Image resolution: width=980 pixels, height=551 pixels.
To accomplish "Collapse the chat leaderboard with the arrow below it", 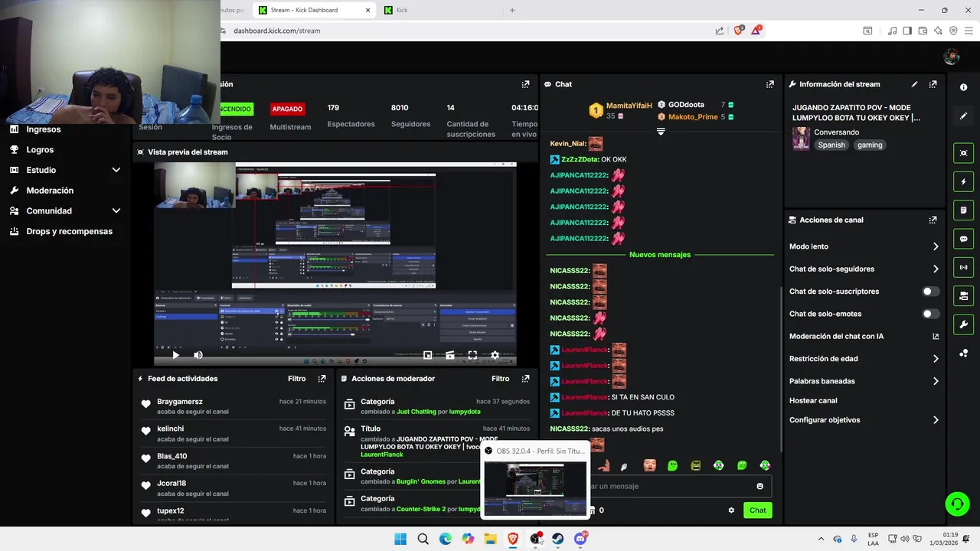I will 661,131.
